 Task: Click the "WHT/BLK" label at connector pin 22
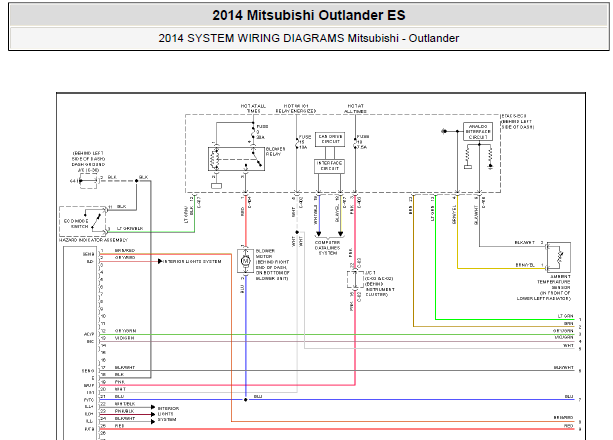point(125,404)
